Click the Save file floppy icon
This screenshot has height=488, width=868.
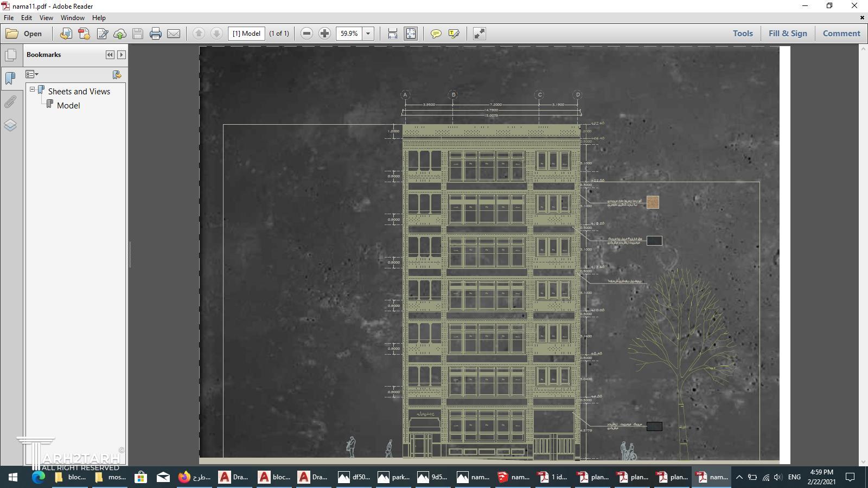tap(138, 34)
